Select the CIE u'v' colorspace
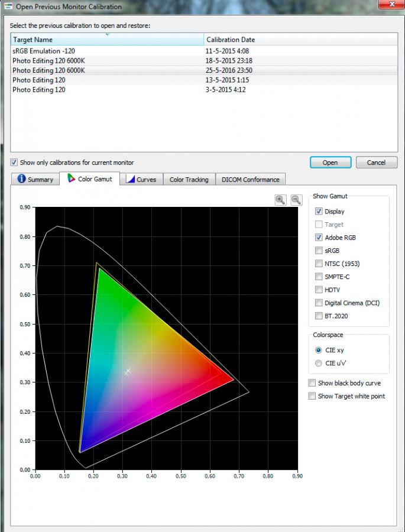This screenshot has height=532, width=405. (319, 363)
